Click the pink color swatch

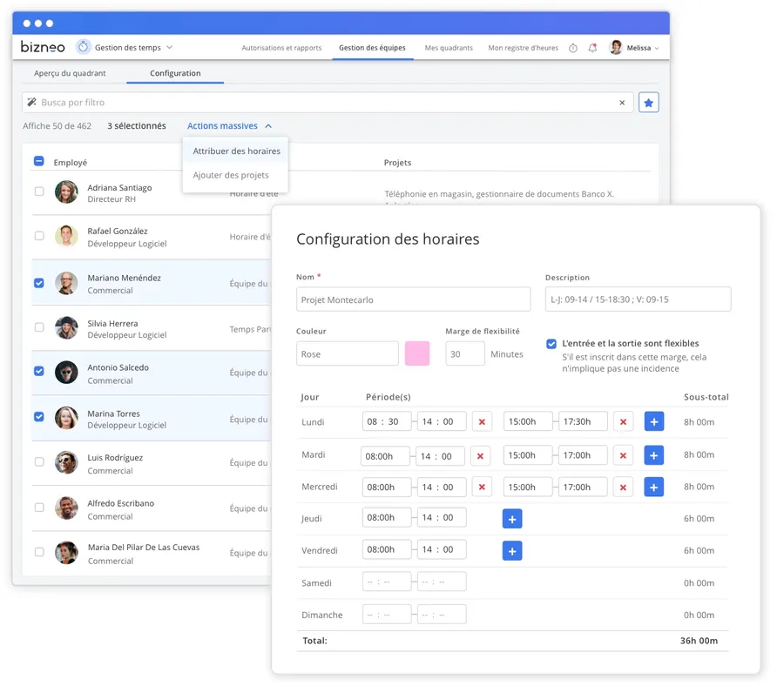click(417, 353)
